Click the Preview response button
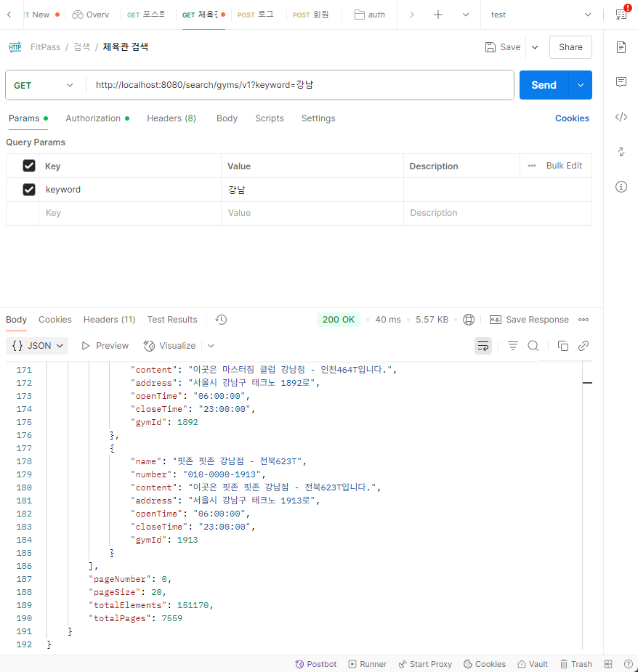638x672 pixels. point(105,346)
